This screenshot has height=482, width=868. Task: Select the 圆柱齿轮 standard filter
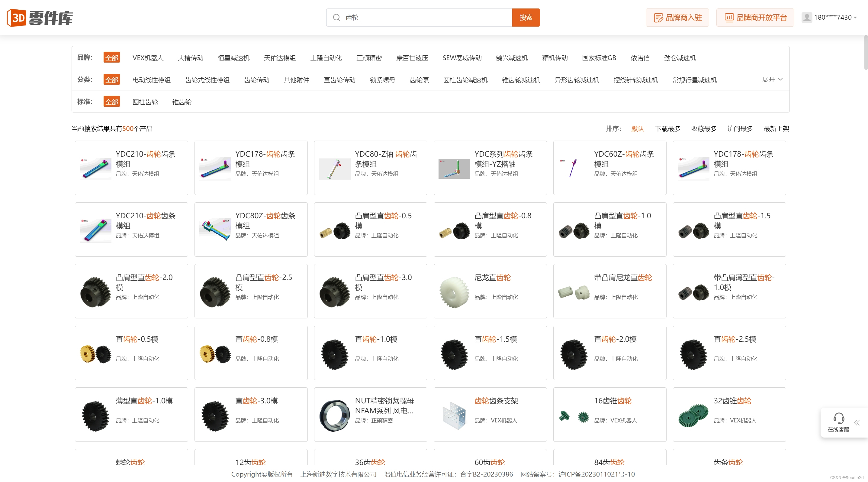pyautogui.click(x=145, y=102)
